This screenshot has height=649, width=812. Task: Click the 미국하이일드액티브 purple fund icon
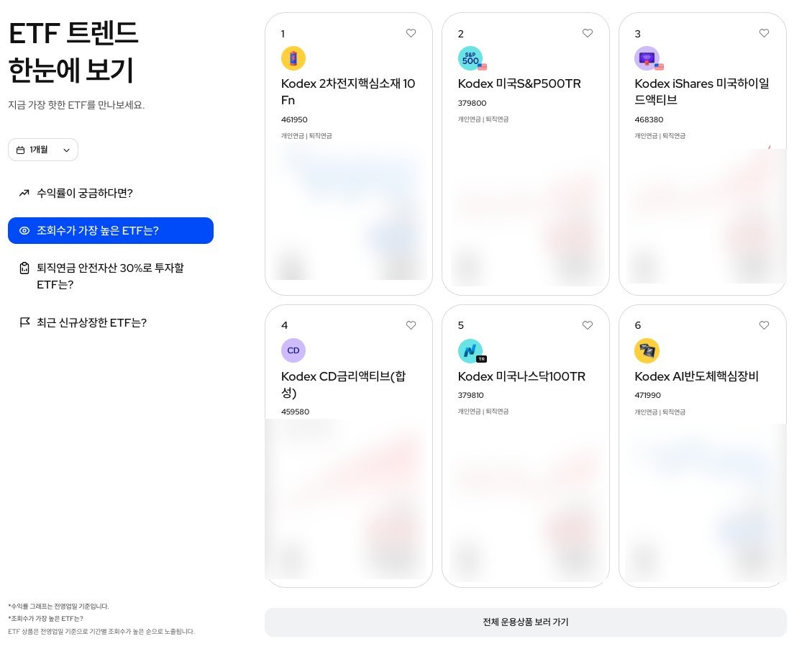tap(647, 58)
